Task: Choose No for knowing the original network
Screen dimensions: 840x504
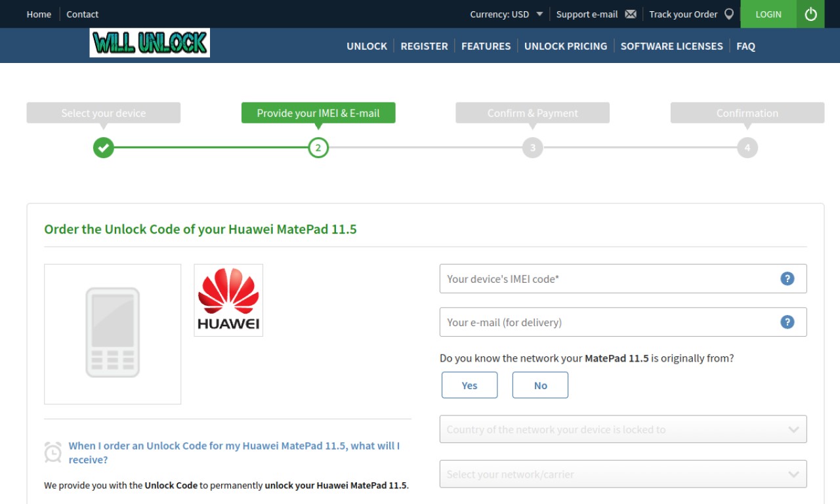Action: point(541,385)
